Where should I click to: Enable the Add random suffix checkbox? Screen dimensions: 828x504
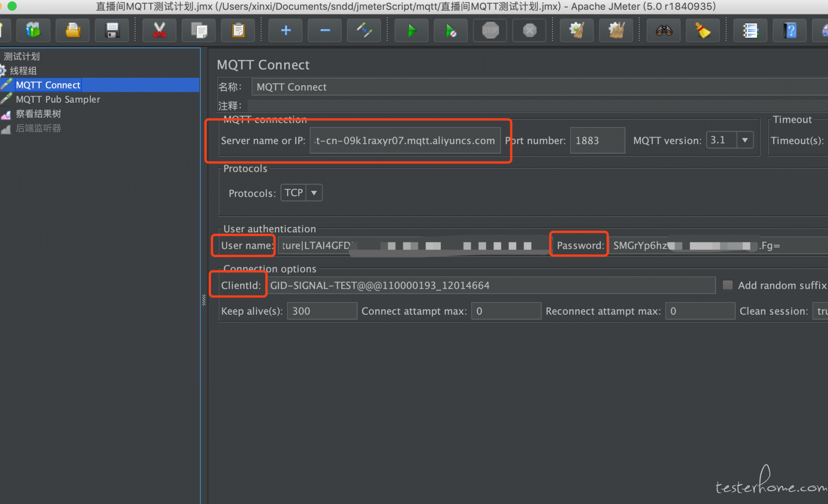[x=728, y=285]
